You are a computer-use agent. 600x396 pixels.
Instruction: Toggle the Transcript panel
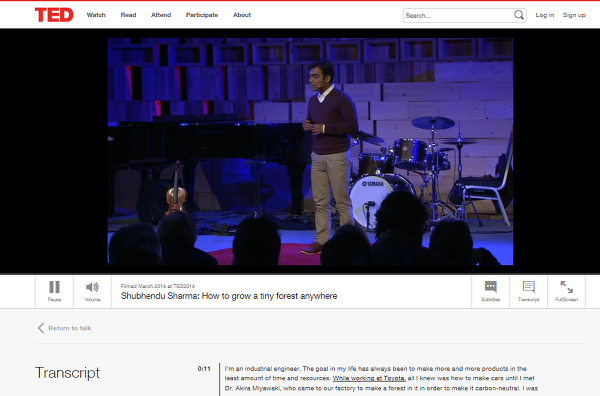pos(528,292)
